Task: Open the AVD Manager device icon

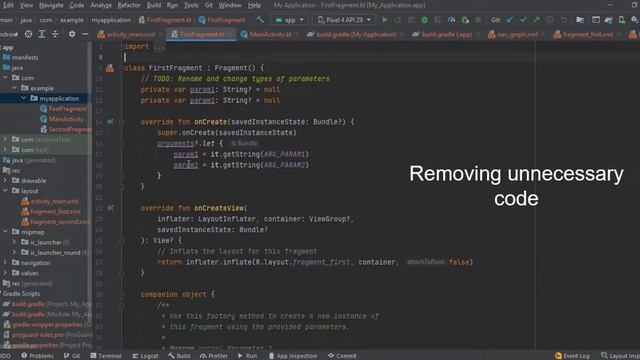Action: (622, 20)
